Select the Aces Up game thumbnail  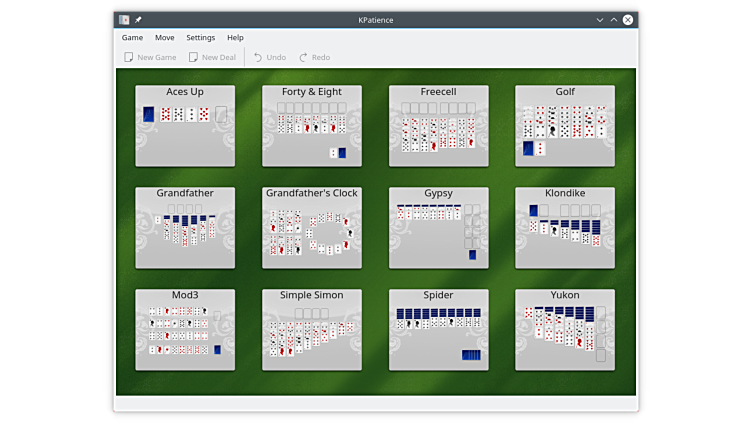click(x=185, y=126)
